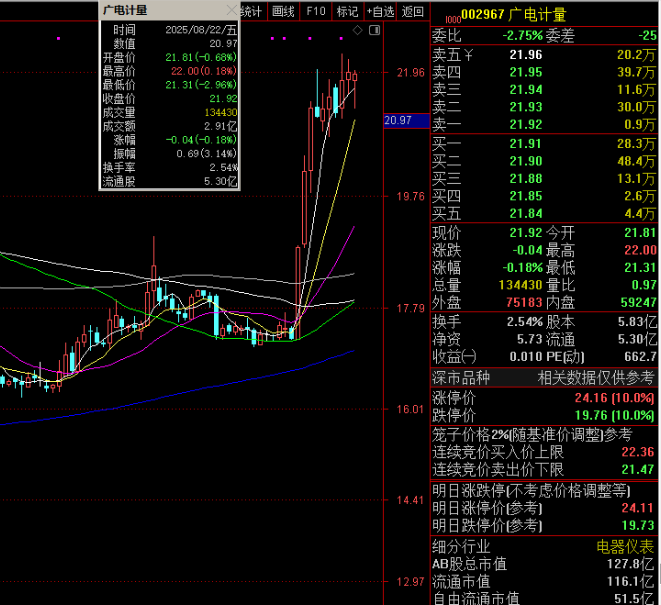Click 明日跌停价 value 19.73

pyautogui.click(x=638, y=525)
